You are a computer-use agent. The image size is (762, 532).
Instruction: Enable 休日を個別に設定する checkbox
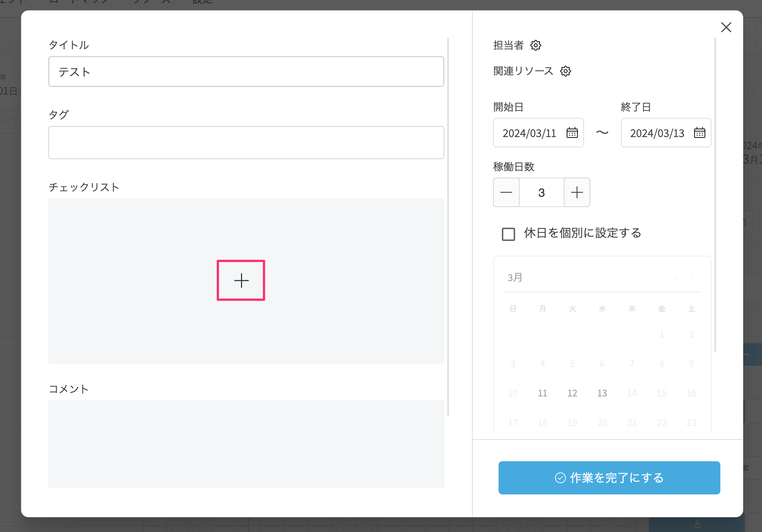click(x=508, y=234)
